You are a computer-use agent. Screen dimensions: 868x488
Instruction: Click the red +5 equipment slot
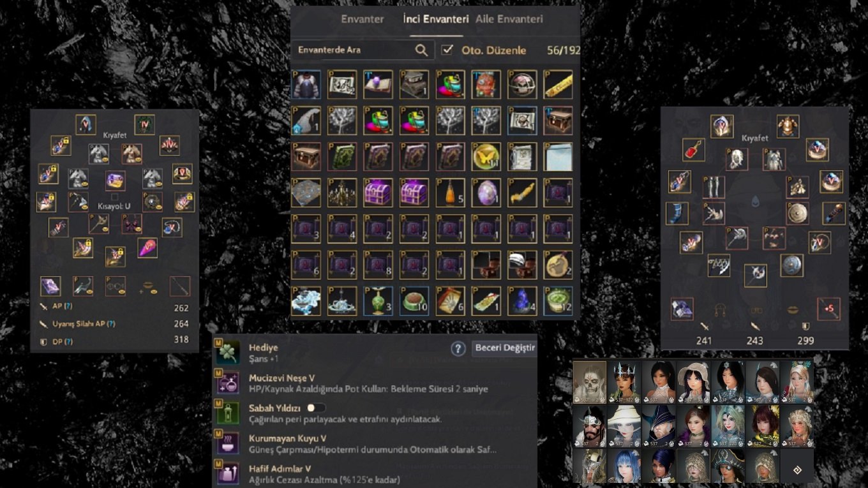(828, 309)
